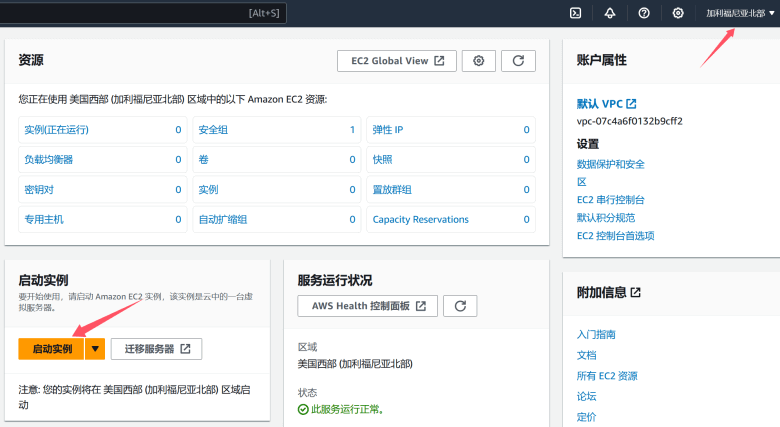Open 弹性 IP resource link
This screenshot has width=780, height=427.
[388, 130]
